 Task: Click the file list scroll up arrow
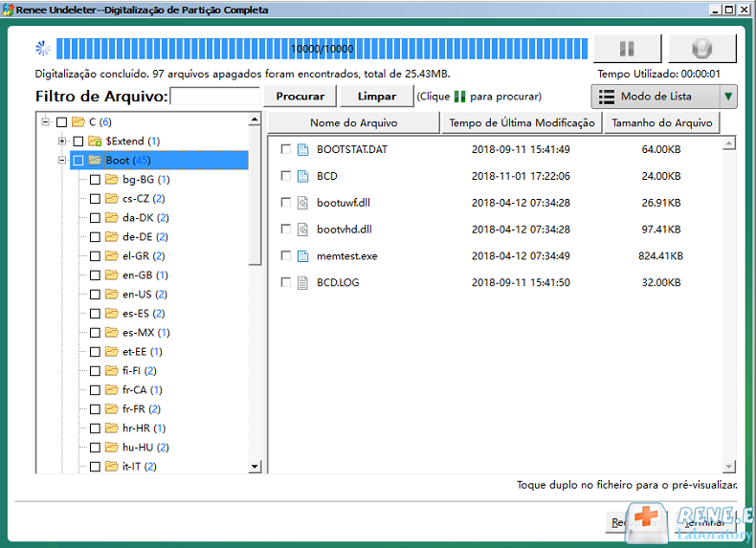click(x=729, y=143)
